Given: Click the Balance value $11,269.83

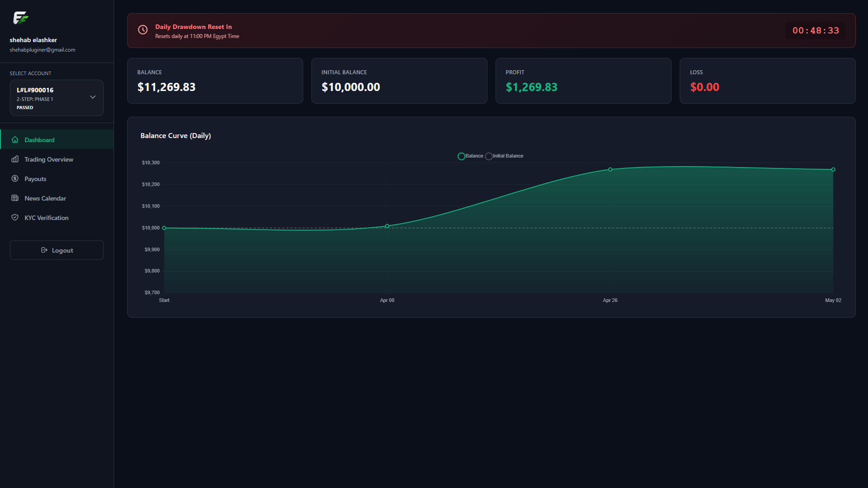Looking at the screenshot, I should coord(167,87).
